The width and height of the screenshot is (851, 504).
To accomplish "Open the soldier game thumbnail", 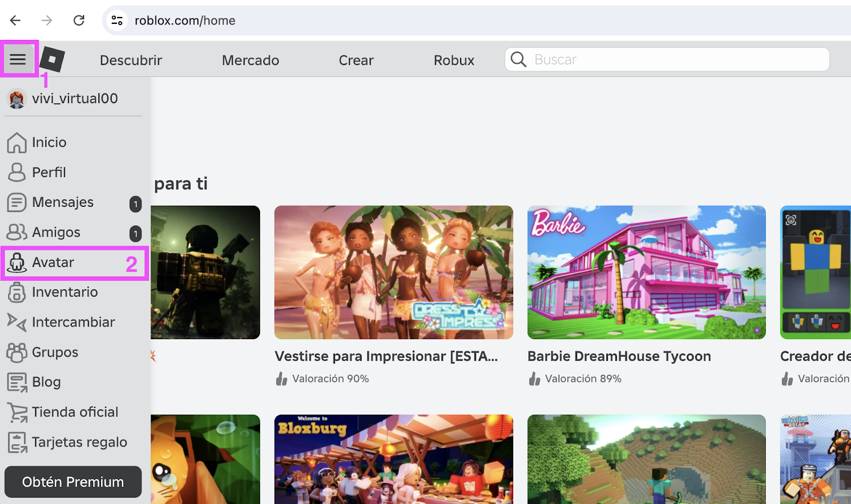I will (x=205, y=272).
